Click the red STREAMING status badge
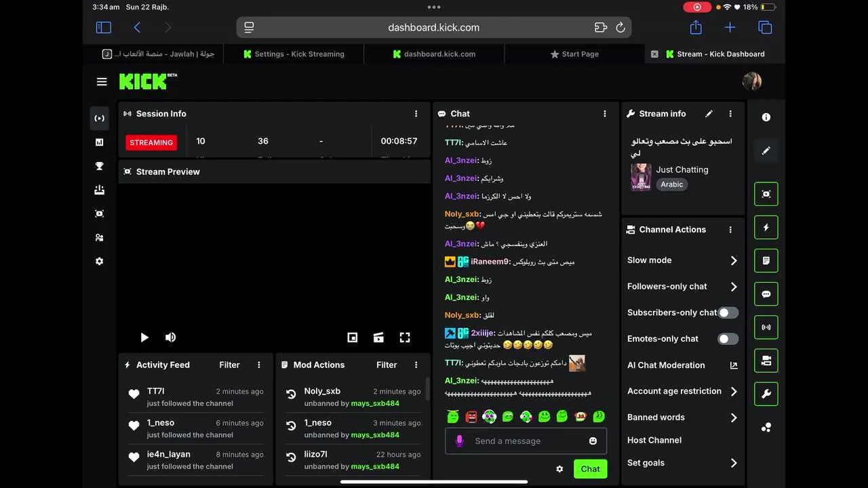 (x=151, y=142)
